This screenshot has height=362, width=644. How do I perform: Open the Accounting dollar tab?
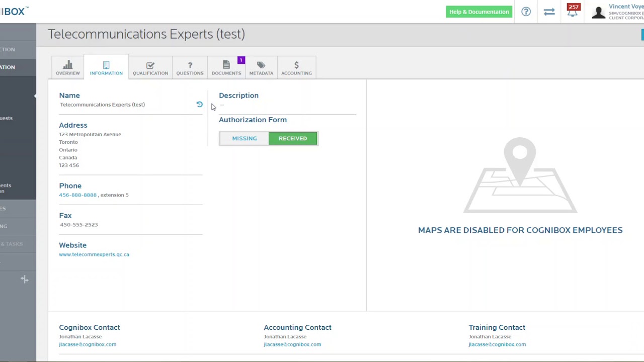coord(296,68)
